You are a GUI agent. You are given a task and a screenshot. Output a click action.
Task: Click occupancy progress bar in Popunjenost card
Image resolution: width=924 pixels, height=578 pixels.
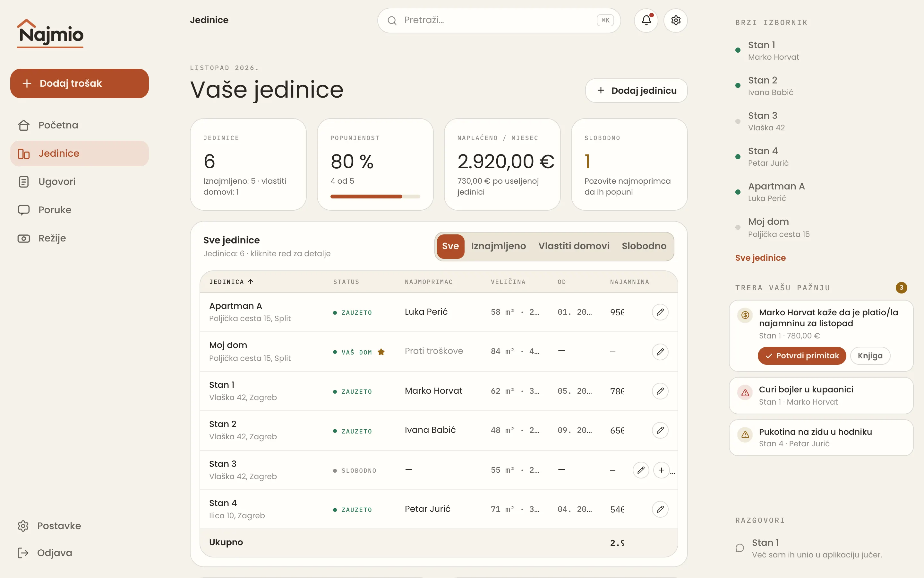click(x=375, y=197)
